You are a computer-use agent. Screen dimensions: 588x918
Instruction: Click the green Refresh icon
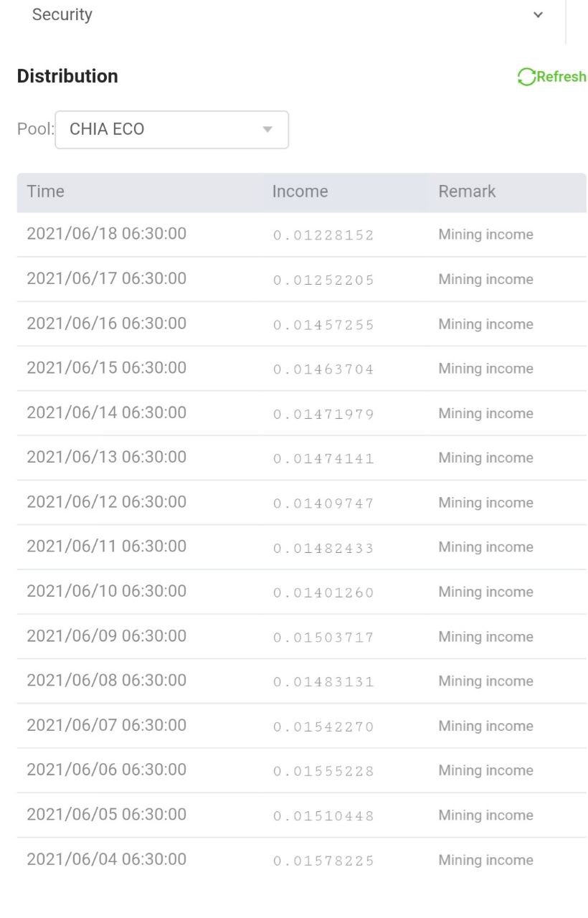526,77
